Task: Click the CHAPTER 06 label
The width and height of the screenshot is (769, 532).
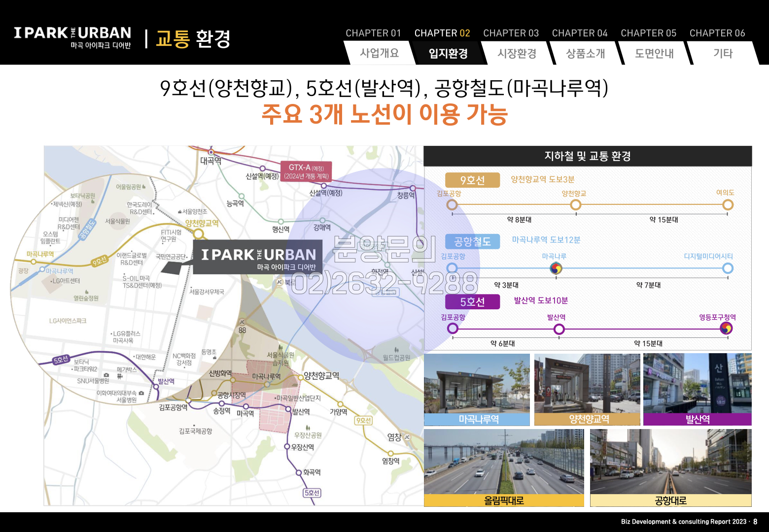Action: (717, 33)
